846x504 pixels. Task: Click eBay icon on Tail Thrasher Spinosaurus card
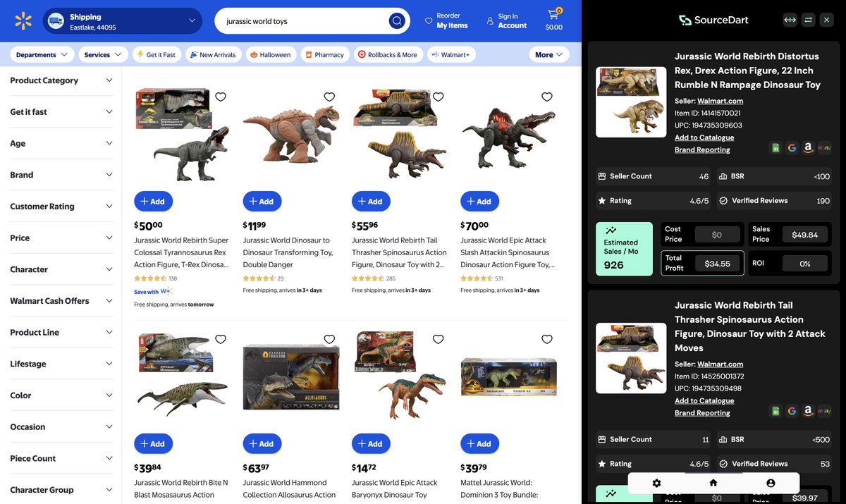[824, 411]
